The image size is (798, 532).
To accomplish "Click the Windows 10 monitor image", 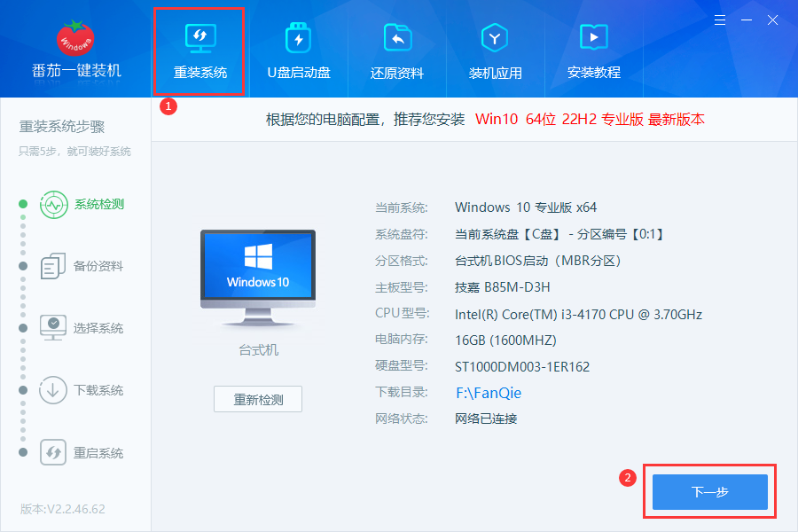I will point(258,278).
